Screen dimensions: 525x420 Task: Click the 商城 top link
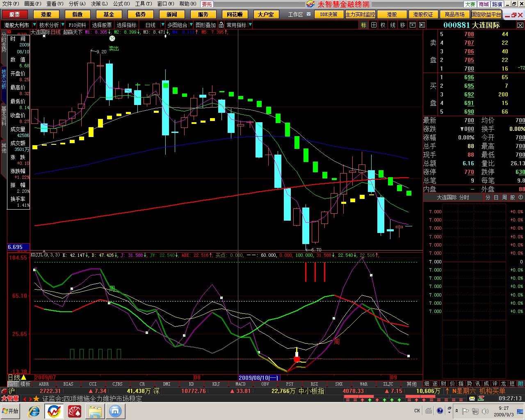pos(484,4)
